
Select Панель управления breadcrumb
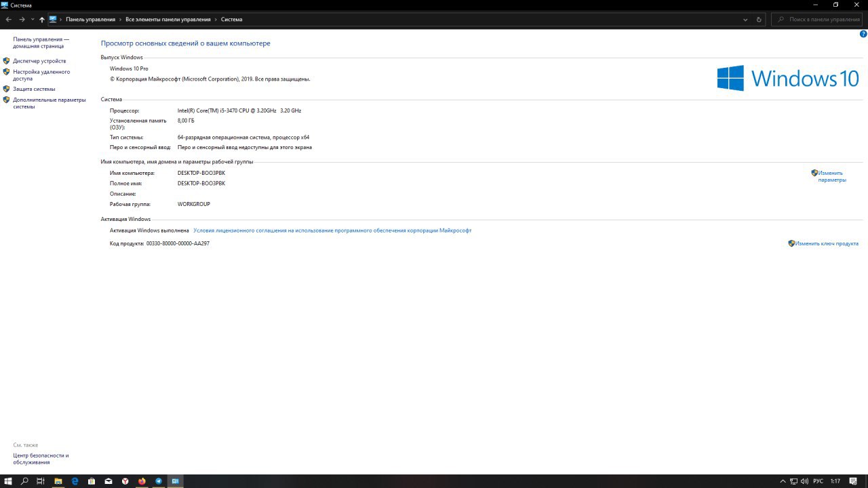click(90, 20)
